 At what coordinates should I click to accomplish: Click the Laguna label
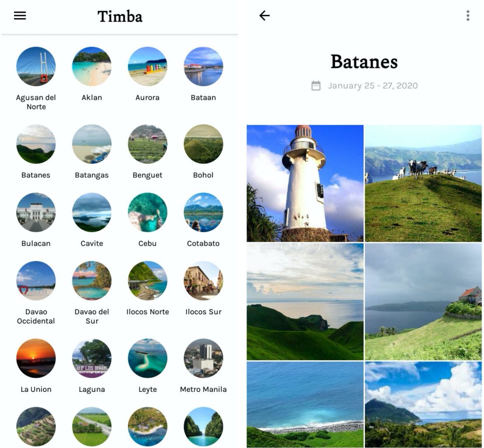click(91, 389)
